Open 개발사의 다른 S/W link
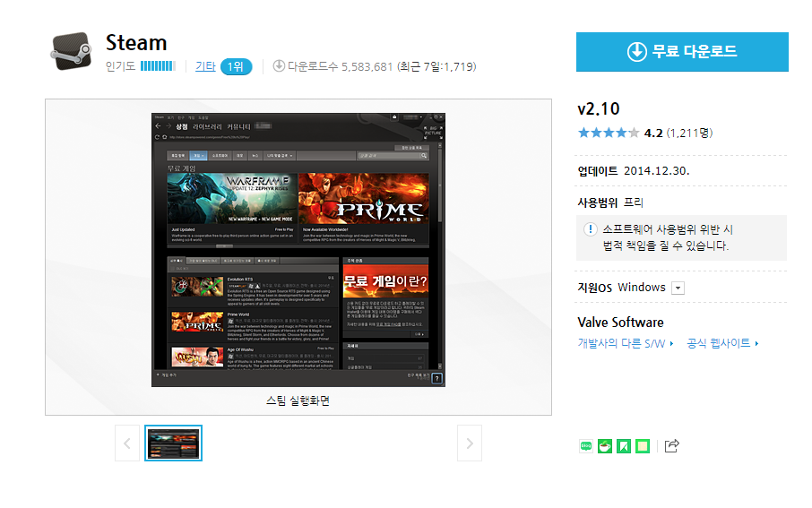 point(626,343)
